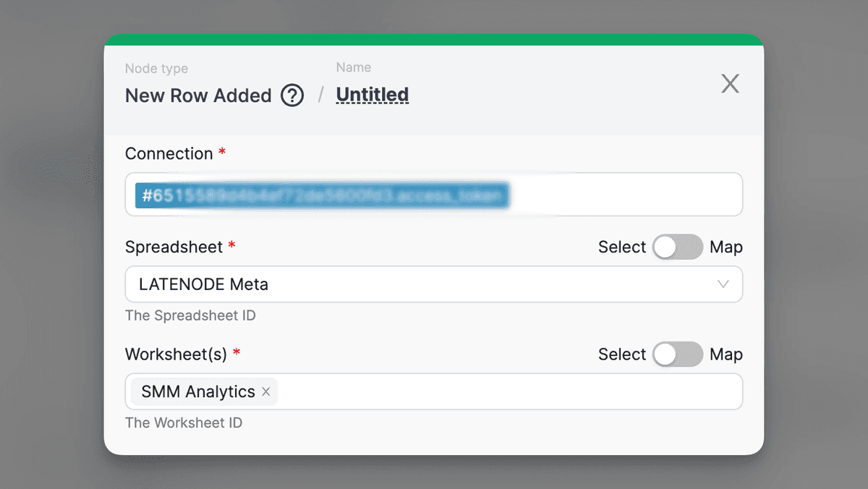Click the help question mark icon
Image resolution: width=868 pixels, height=489 pixels.
(x=292, y=95)
